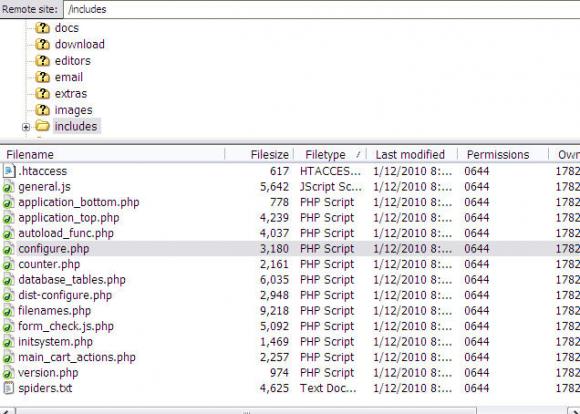Select the database_tables.php file row
Viewport: 580px width, 414px height.
pyautogui.click(x=290, y=280)
